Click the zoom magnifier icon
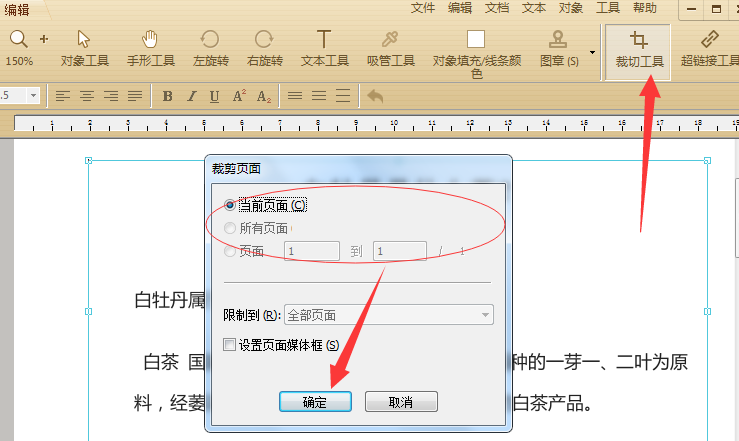 pos(18,39)
